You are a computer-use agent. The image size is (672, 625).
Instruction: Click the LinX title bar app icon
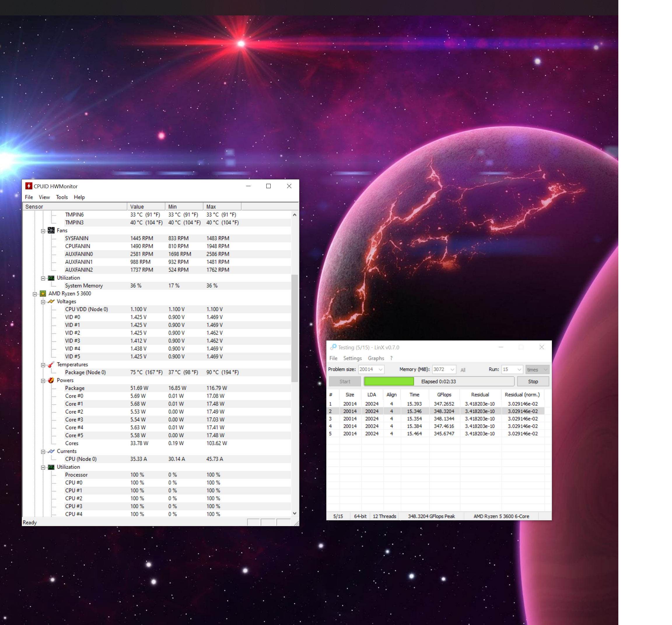(333, 347)
